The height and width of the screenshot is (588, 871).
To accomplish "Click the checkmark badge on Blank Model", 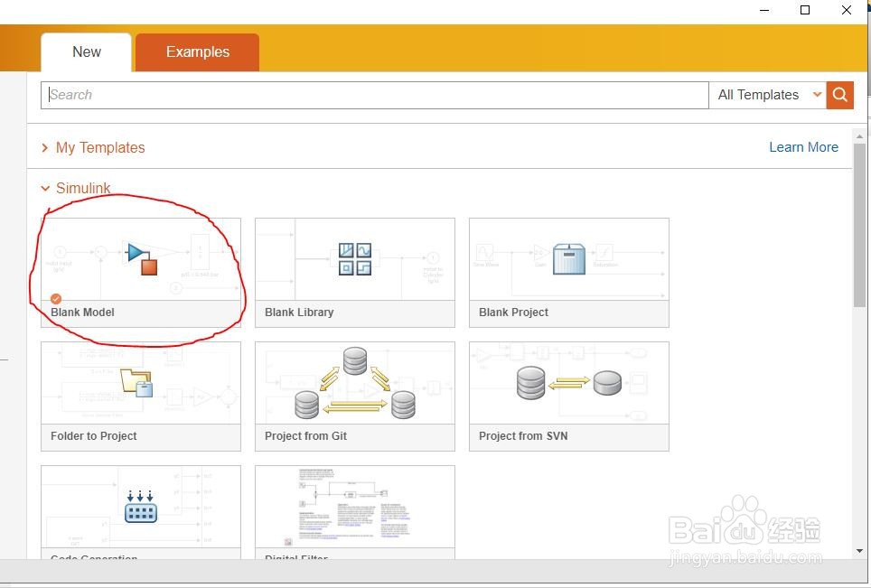I will pyautogui.click(x=56, y=299).
